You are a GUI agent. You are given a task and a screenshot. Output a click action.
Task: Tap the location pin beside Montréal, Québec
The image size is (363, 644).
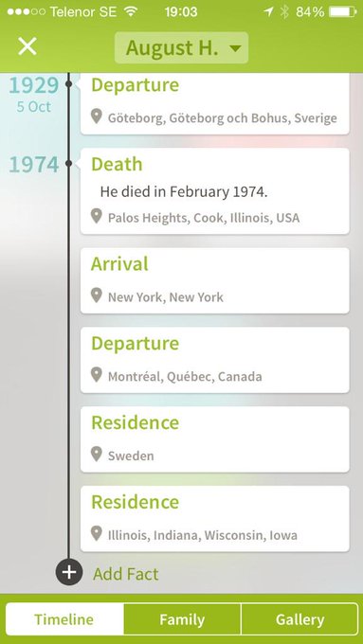(96, 375)
